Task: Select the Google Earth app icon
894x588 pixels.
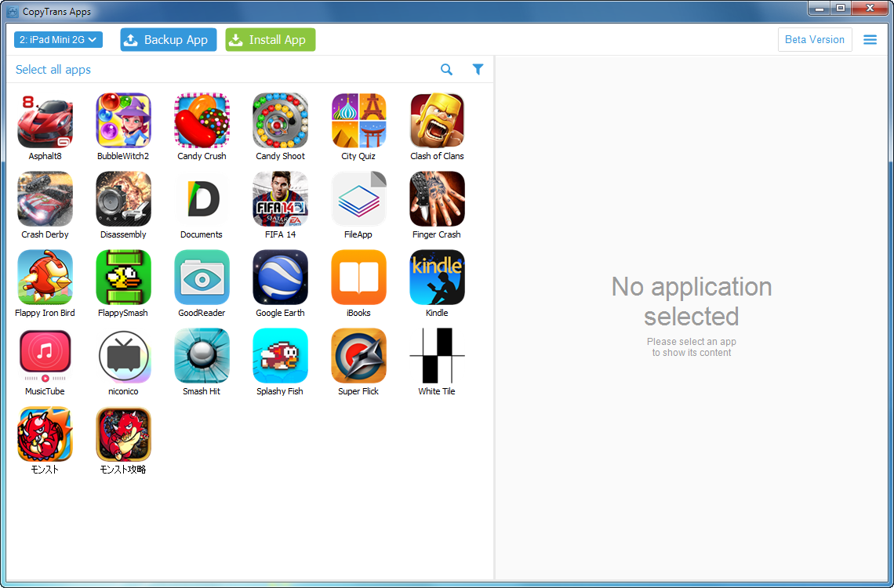Action: (281, 278)
